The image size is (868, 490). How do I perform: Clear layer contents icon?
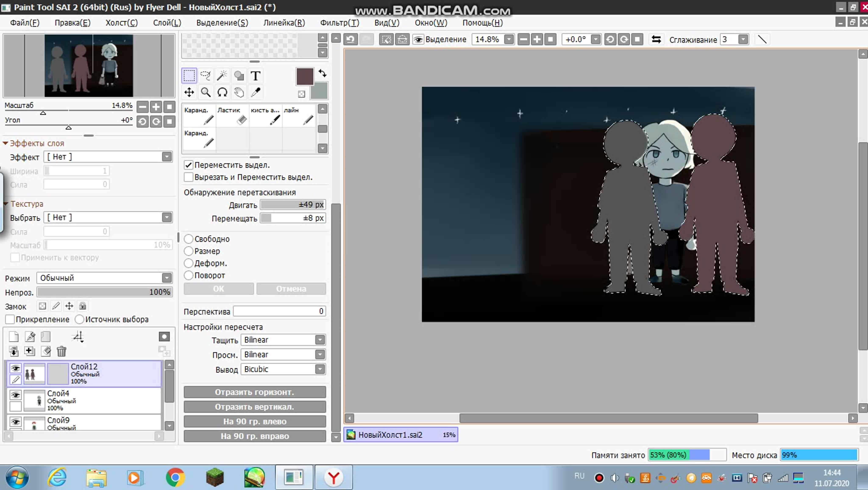[46, 351]
